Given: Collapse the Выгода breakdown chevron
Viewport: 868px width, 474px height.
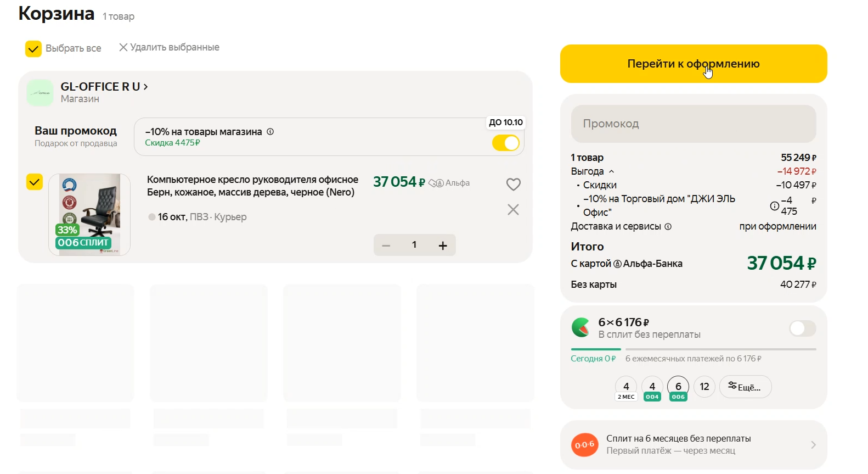Looking at the screenshot, I should [612, 171].
